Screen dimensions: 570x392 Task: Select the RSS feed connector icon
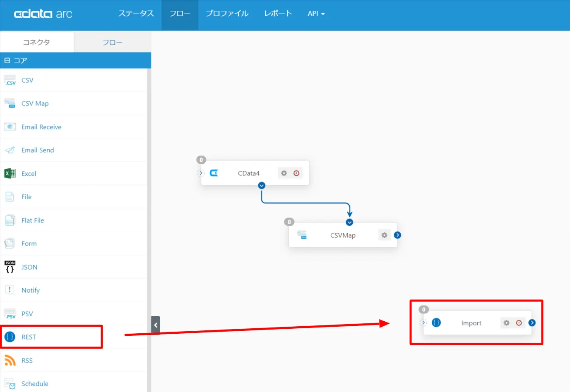(x=10, y=361)
